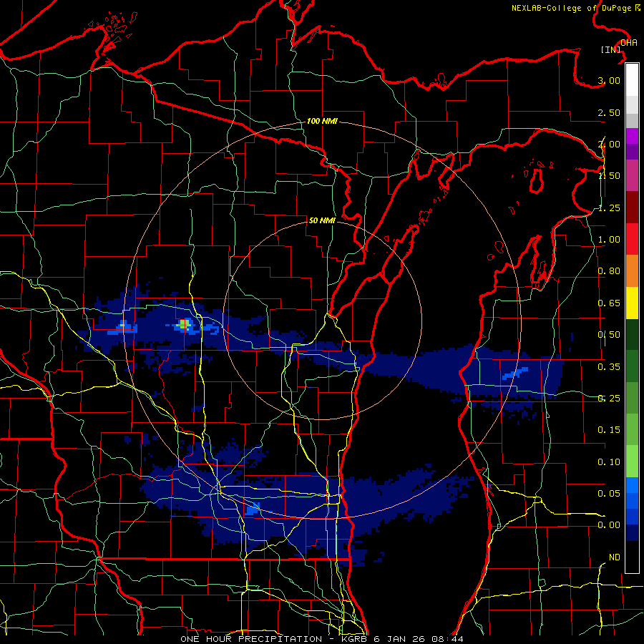Click the 100 NMI range ring label
This screenshot has width=644, height=644.
click(x=323, y=121)
